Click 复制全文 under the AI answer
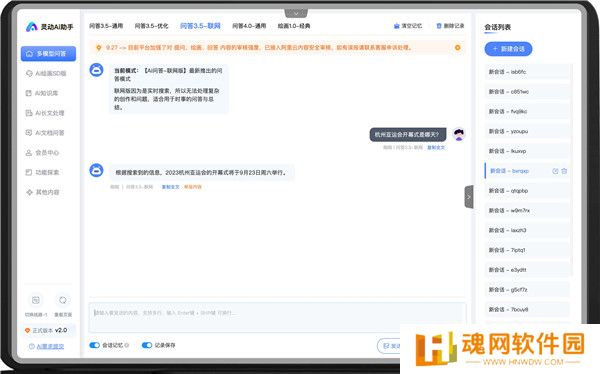This screenshot has height=374, width=600. (170, 187)
